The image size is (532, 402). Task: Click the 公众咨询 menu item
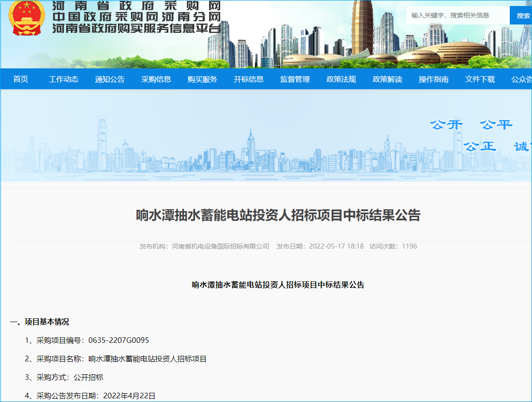tap(521, 79)
